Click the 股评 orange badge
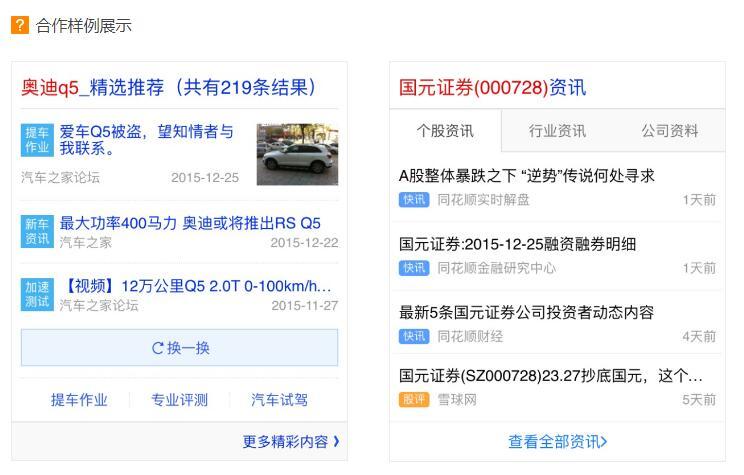Image resolution: width=744 pixels, height=475 pixels. tap(414, 400)
